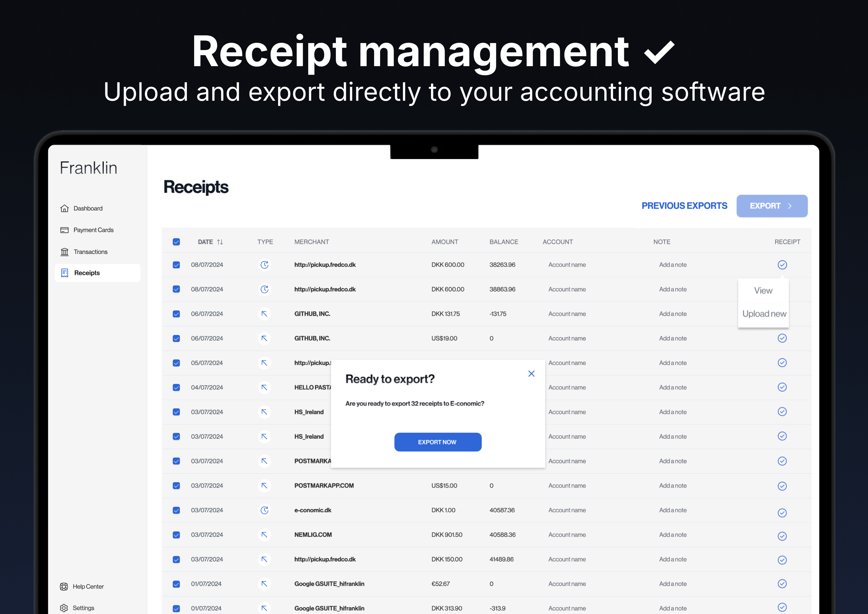Viewport: 868px width, 614px height.
Task: Click recurring type icon for e-conomic.dk row
Action: [x=264, y=510]
